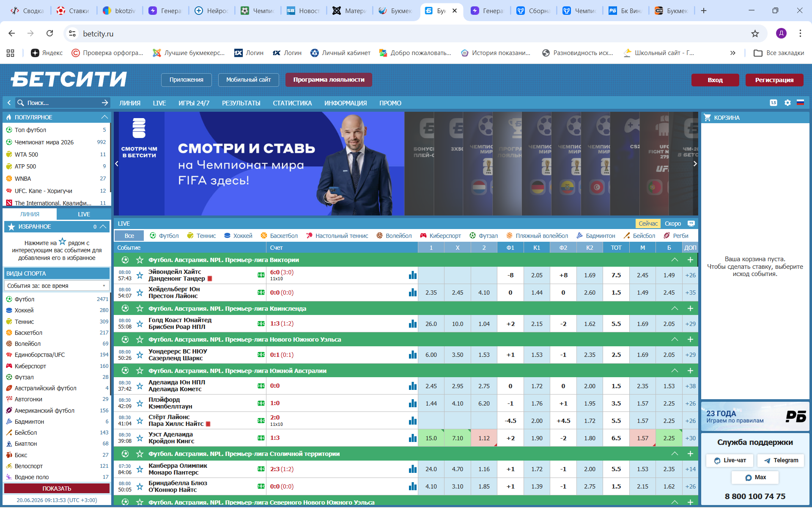Viewport: 812px width, 508px height.
Task: Select odds 2.35 for Хейдельберг Юн win
Action: [x=431, y=293]
